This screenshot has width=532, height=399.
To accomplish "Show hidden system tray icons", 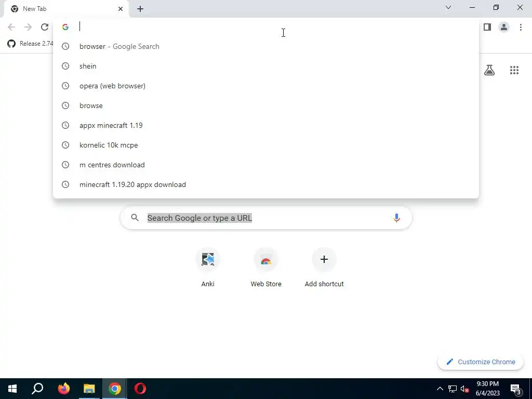I will pos(440,389).
